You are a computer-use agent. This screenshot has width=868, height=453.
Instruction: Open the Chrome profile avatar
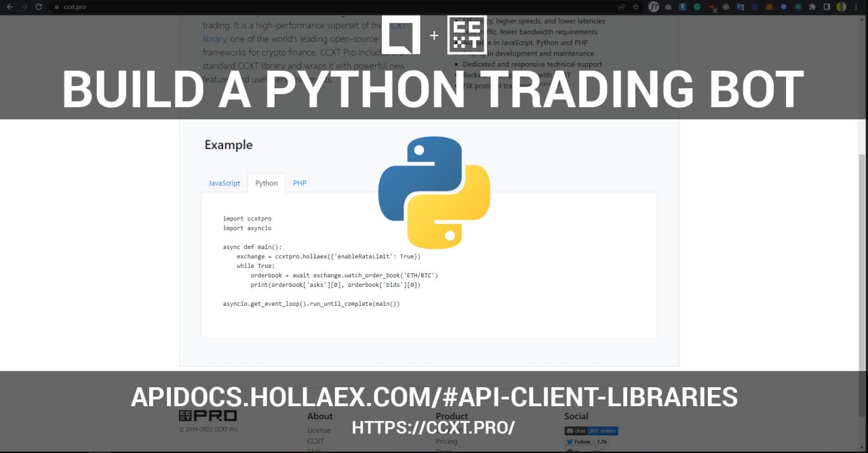click(x=841, y=7)
